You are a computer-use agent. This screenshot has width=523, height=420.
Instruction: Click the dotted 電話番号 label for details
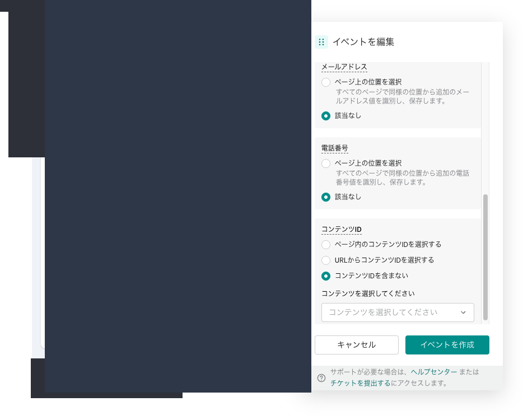point(334,148)
